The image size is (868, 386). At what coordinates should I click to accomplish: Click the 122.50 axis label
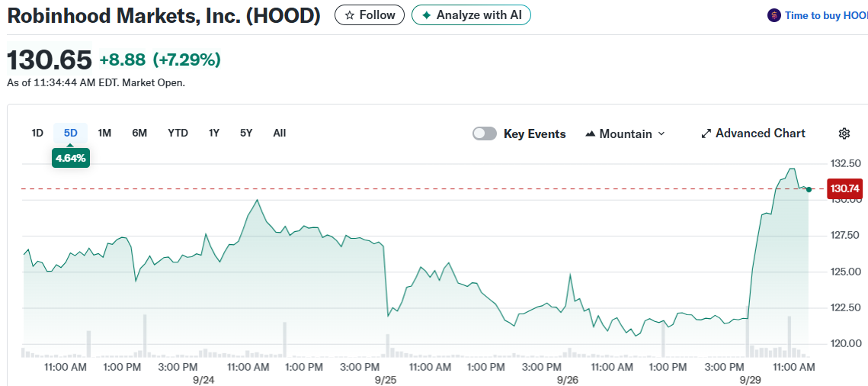coord(844,307)
